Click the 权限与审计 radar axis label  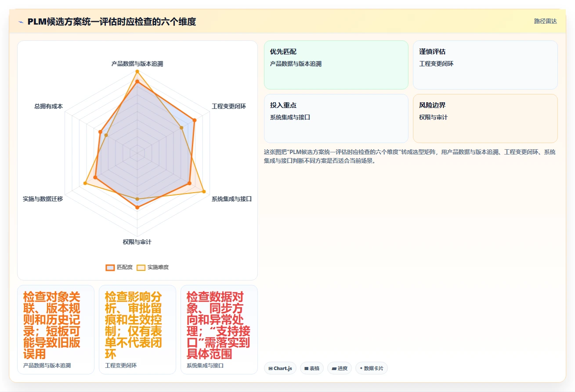pos(137,242)
